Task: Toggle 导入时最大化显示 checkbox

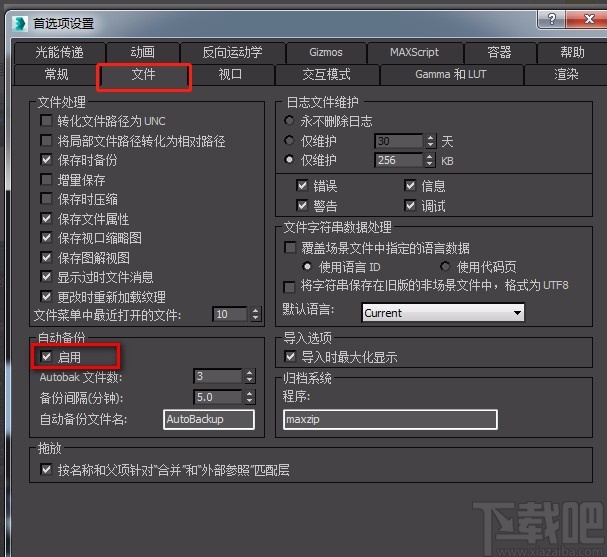Action: coord(290,356)
